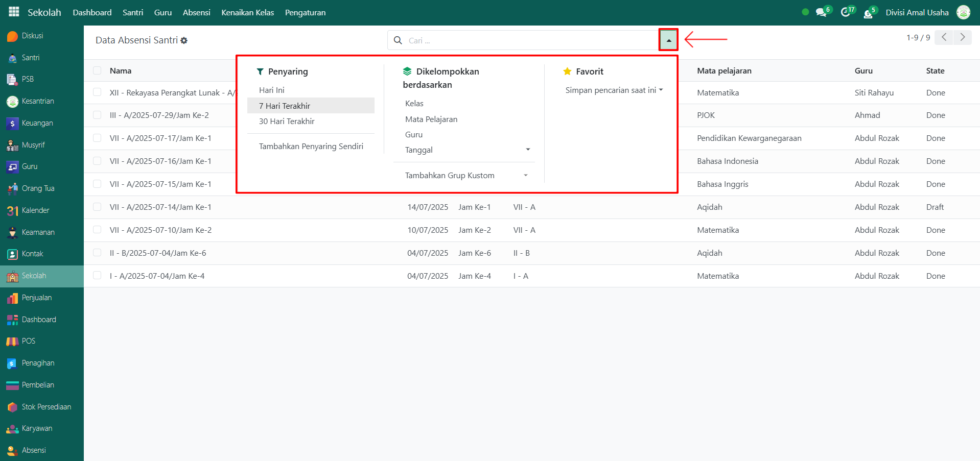Select checkbox for II - B/2025-07-04/Jam Ke-6 row
The image size is (980, 461).
tap(97, 253)
